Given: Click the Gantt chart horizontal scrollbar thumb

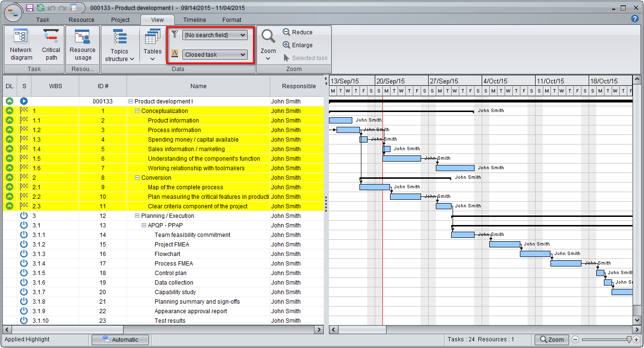Looking at the screenshot, I should [x=362, y=329].
